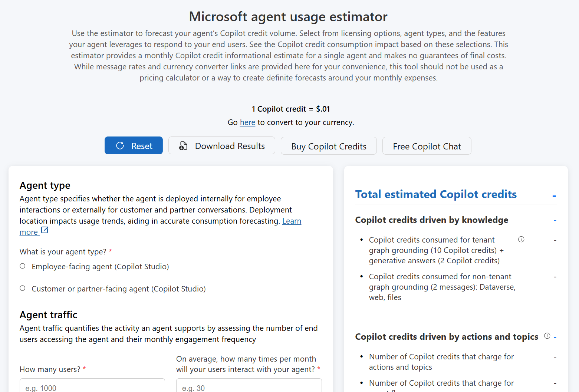Open Free Copilot Chat
579x392 pixels.
tap(427, 146)
